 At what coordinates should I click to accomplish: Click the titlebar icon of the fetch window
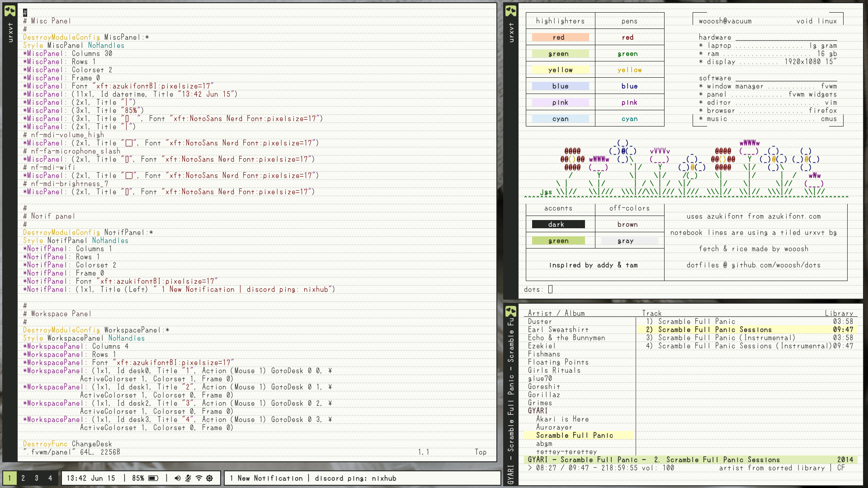point(511,11)
